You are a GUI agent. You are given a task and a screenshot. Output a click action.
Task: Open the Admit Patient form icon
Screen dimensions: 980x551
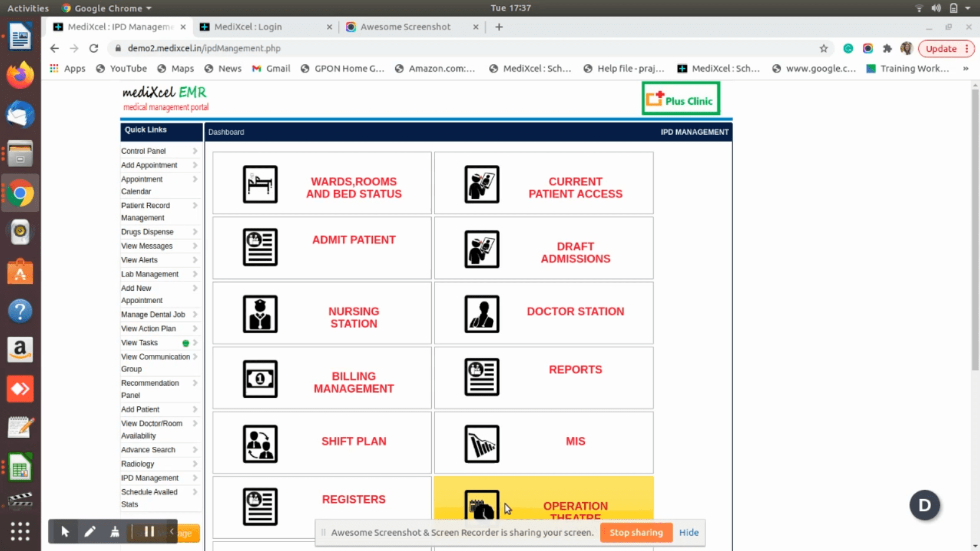(x=260, y=247)
